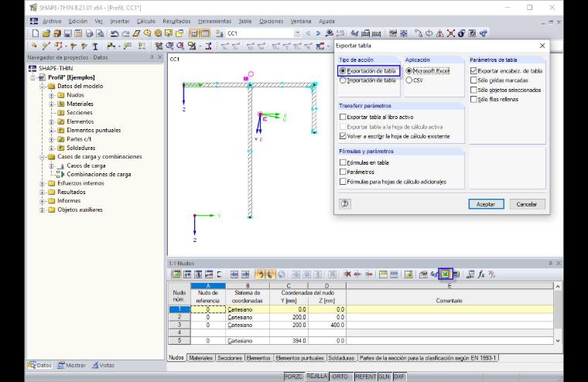Click the I-section icon in second toolbar
This screenshot has width=588, height=382.
(95, 46)
